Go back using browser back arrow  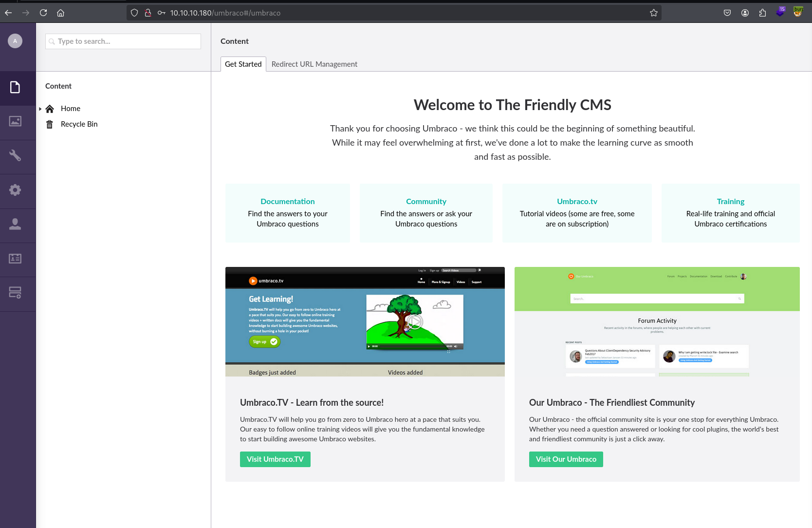click(8, 13)
